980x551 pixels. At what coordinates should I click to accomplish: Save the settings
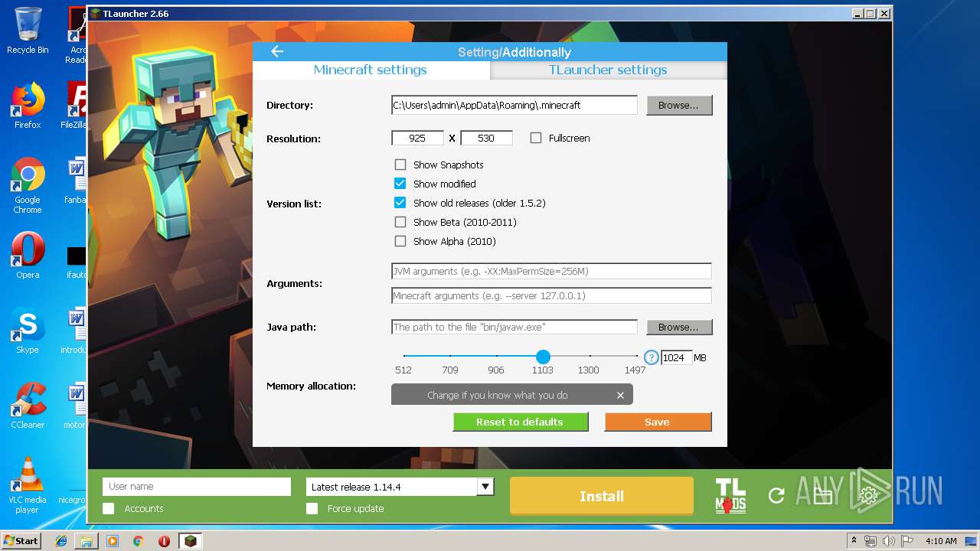tap(658, 422)
